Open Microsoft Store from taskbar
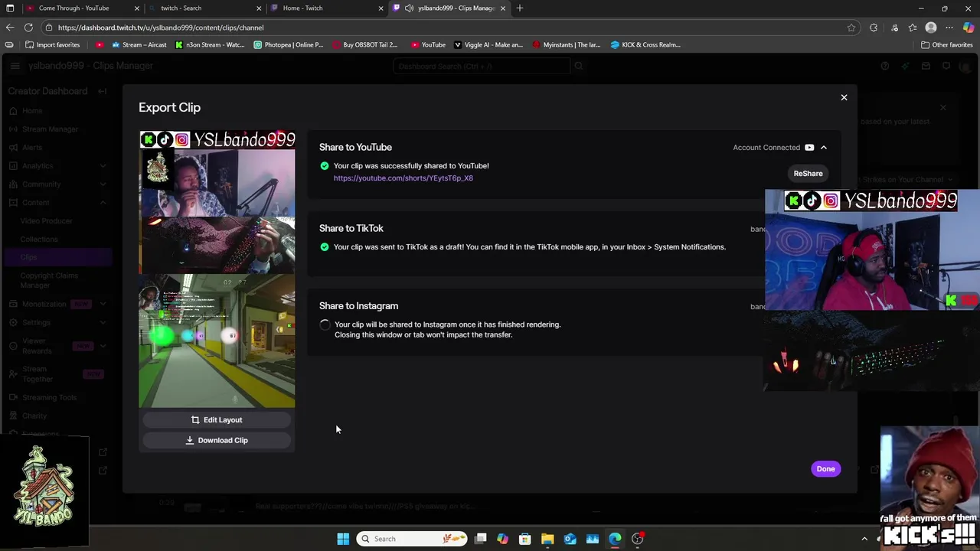Screen dimensions: 980x551 click(x=525, y=539)
